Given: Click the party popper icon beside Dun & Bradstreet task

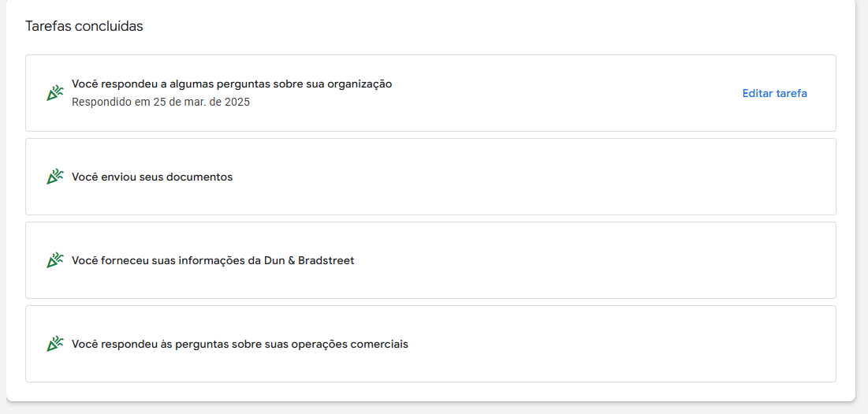Looking at the screenshot, I should pos(54,260).
